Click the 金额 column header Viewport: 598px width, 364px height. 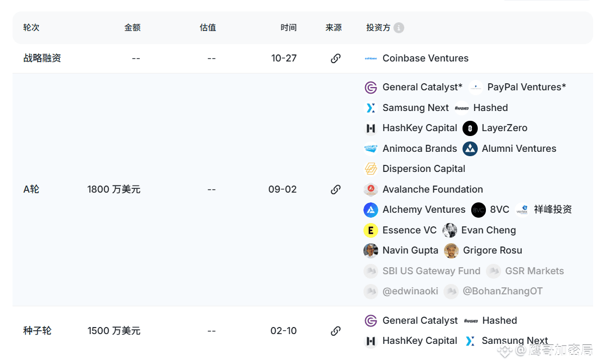click(132, 28)
